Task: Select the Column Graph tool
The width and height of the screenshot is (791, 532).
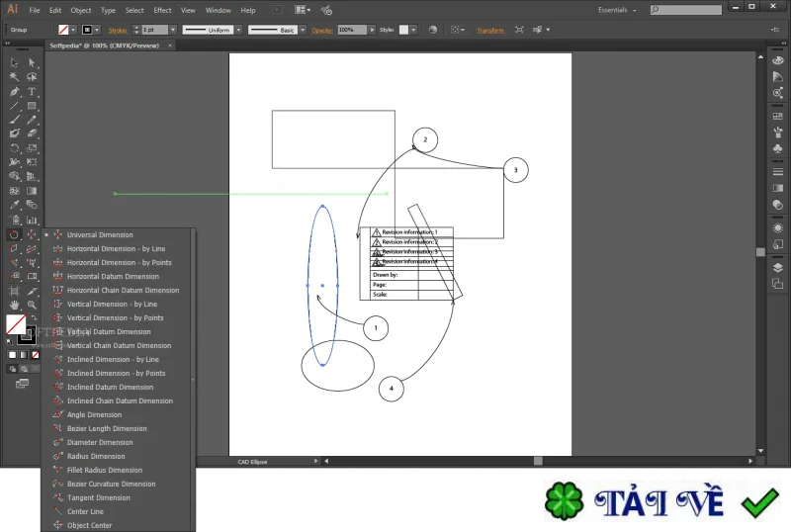Action: [32, 220]
